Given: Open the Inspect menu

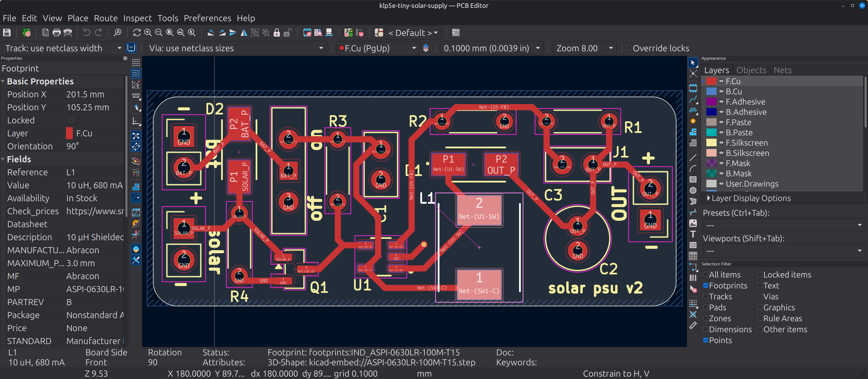Looking at the screenshot, I should pos(137,18).
